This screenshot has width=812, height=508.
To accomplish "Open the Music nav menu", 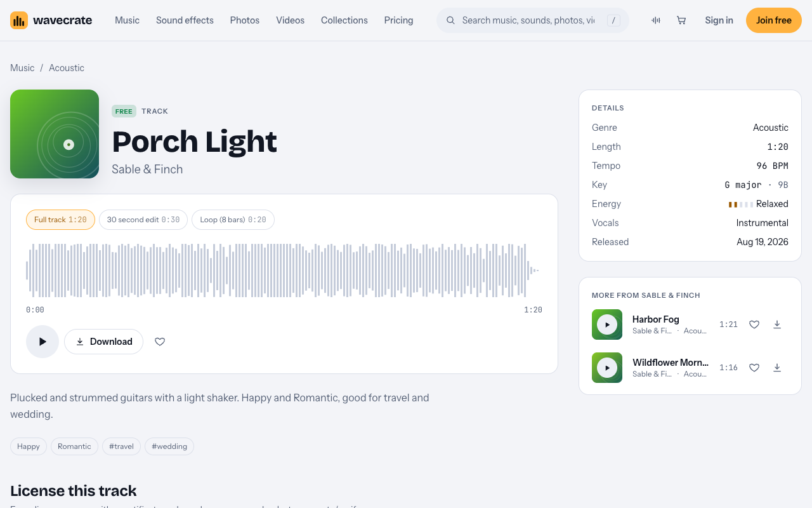I will click(x=127, y=20).
